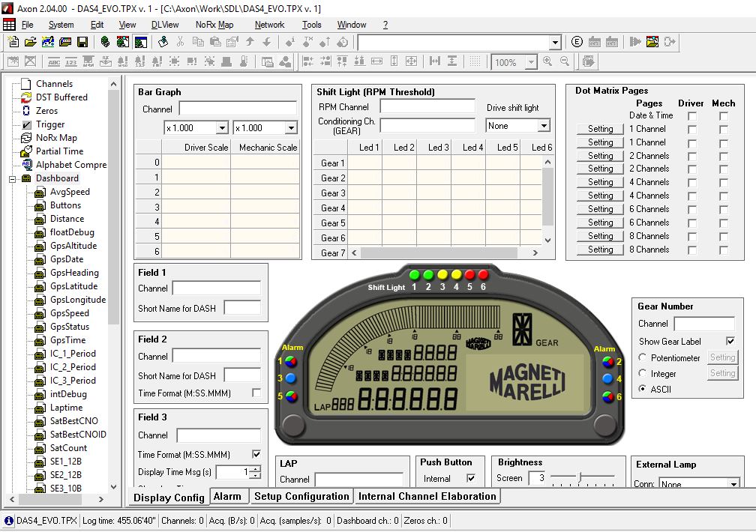The width and height of the screenshot is (756, 532).
Task: Open Internal Channel Elaboration tab
Action: (427, 496)
